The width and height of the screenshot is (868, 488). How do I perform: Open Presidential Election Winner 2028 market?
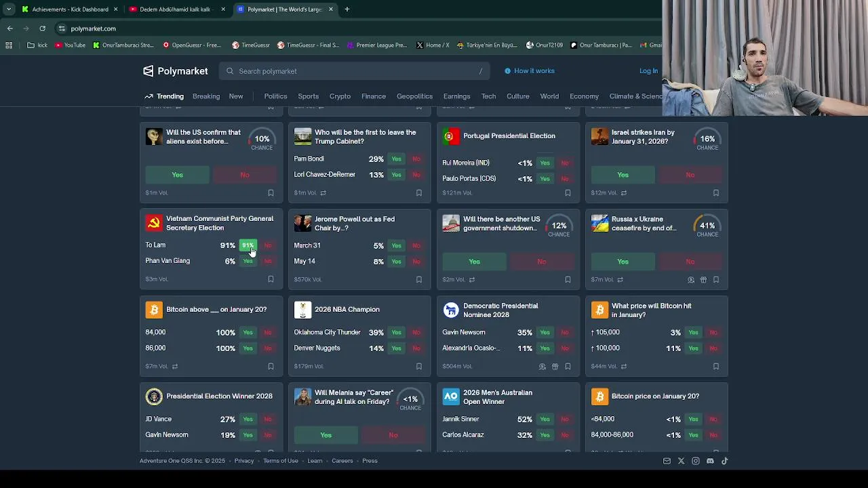(219, 396)
